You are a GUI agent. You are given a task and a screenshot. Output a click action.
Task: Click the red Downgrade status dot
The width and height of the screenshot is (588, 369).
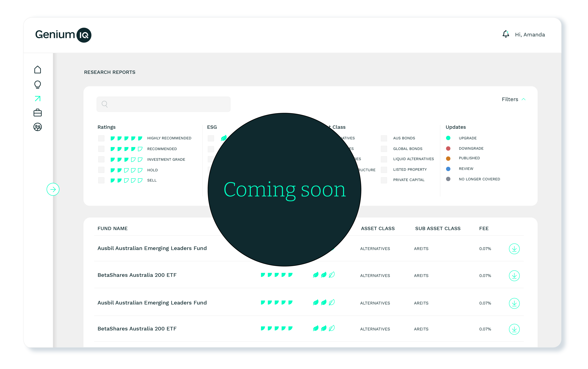(448, 148)
